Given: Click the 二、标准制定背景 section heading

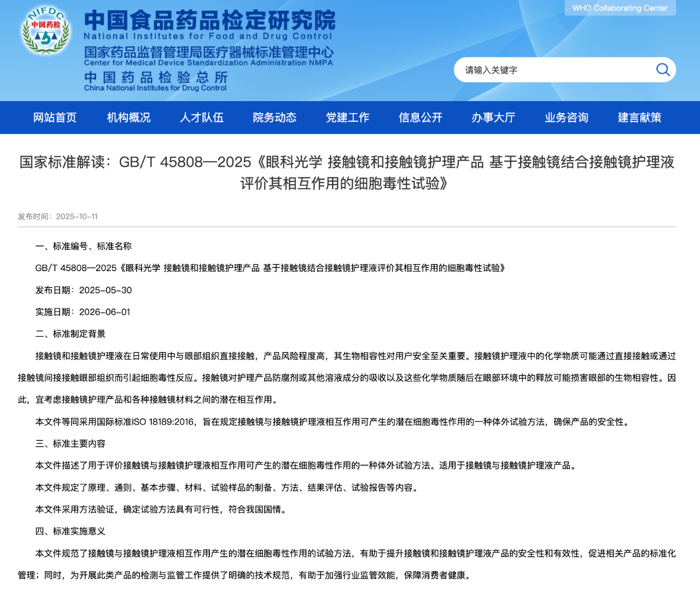Looking at the screenshot, I should point(71,334).
